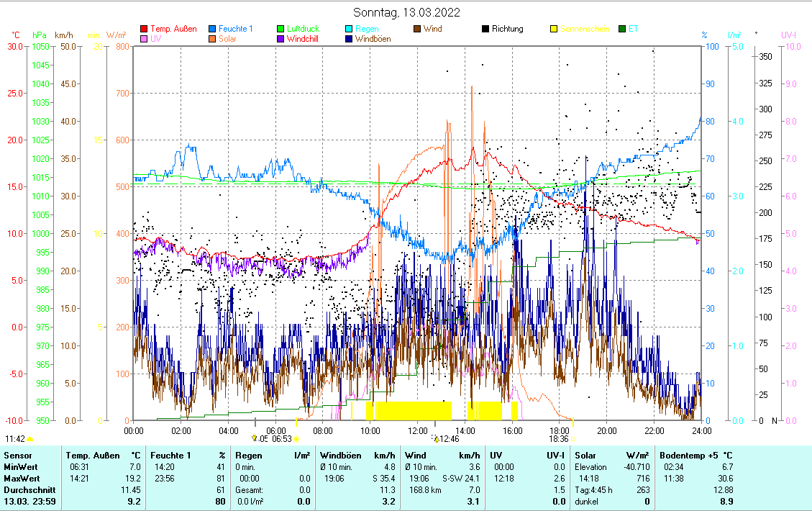Click the ET legend label
The width and height of the screenshot is (812, 511).
pyautogui.click(x=633, y=29)
